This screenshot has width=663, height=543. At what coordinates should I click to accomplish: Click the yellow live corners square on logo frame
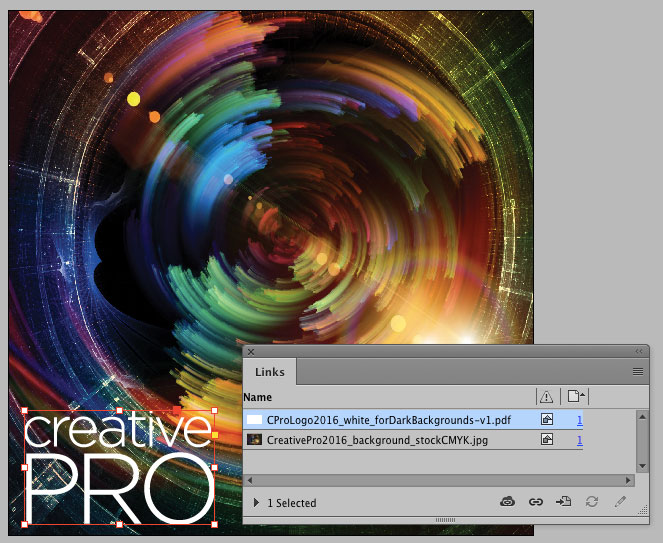tap(215, 435)
